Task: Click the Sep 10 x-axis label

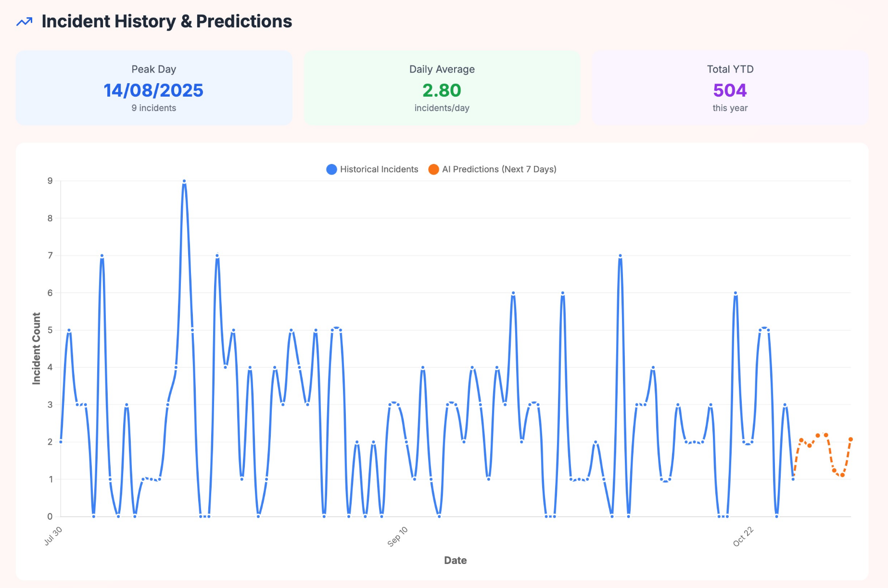Action: 398,537
